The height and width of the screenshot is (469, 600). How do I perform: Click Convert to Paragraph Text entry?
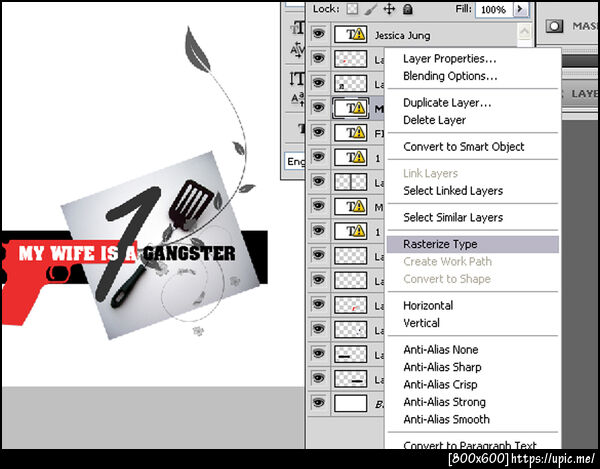(x=470, y=445)
